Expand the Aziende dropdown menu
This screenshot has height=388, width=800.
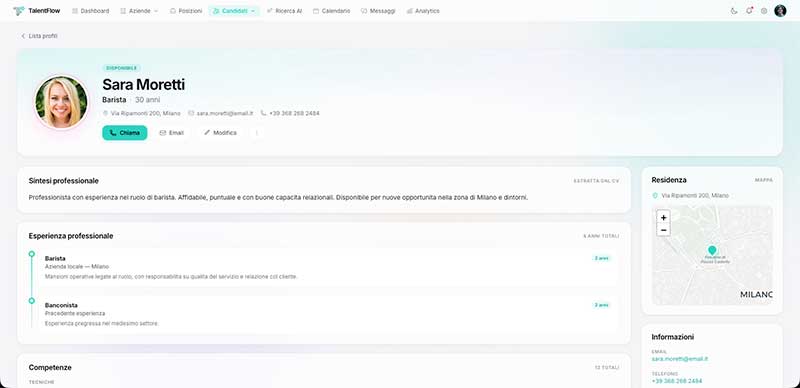pos(139,11)
